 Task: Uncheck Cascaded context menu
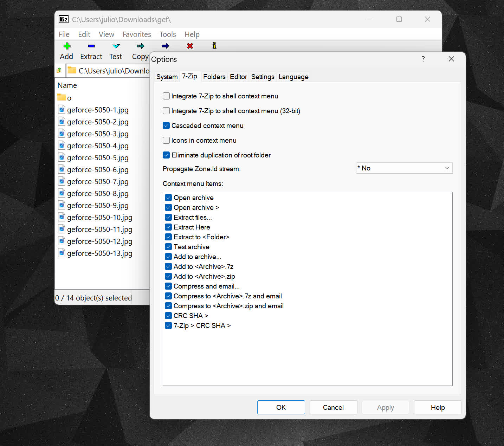pos(166,125)
